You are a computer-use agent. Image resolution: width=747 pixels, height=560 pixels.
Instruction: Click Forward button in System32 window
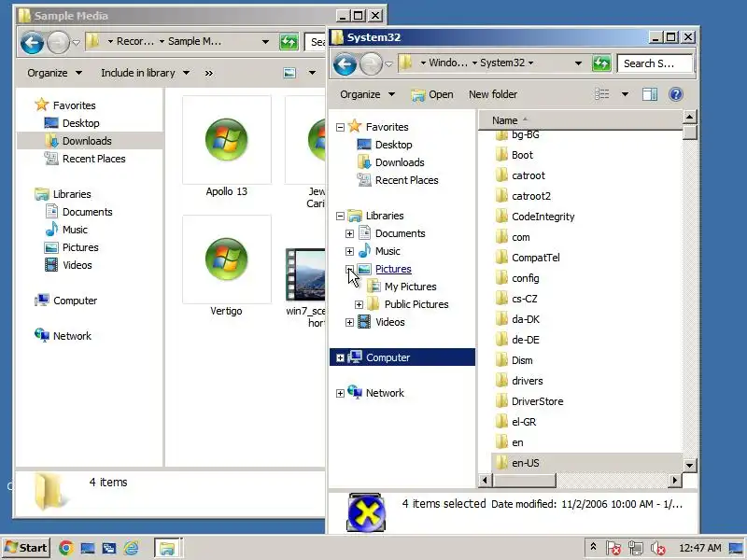[x=371, y=63]
